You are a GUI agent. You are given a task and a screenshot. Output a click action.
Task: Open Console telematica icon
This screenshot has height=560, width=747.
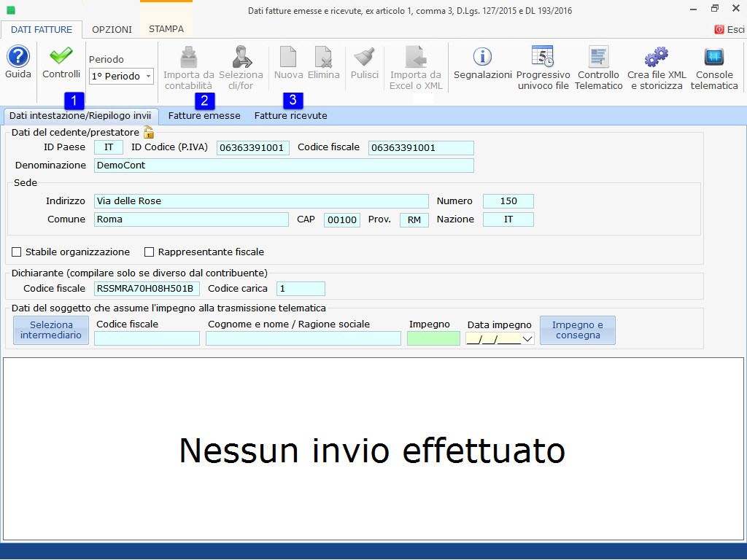click(713, 57)
